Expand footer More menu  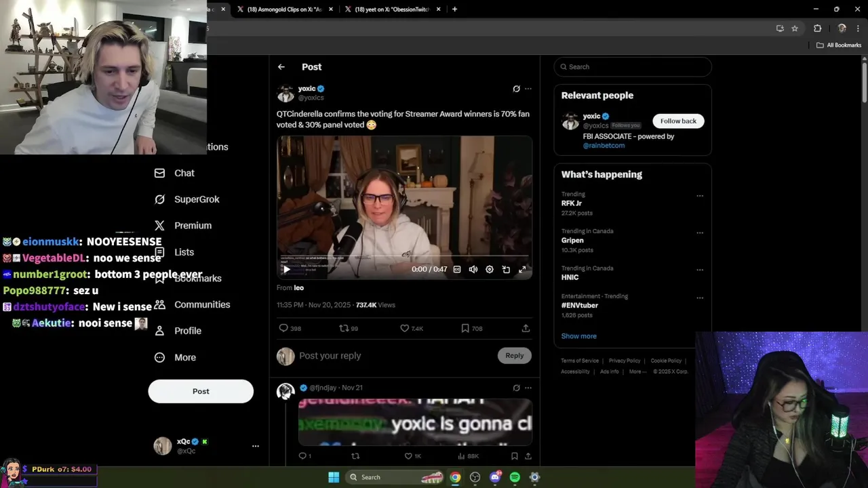[x=637, y=371]
